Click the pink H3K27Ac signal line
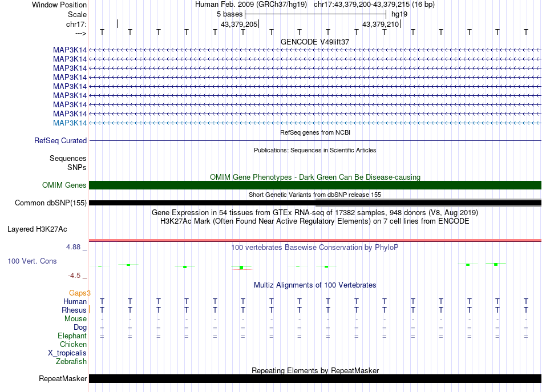542x392 pixels. 315,240
